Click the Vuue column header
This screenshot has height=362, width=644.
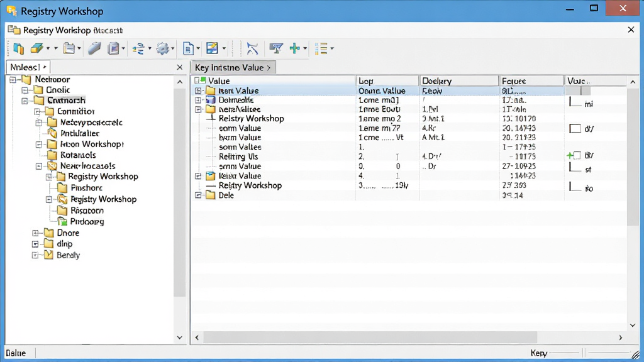coord(595,81)
